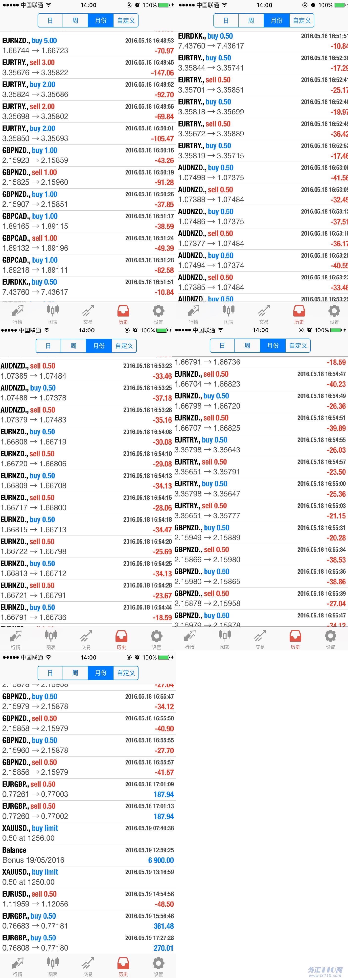Select 月份 month tab in top-left screenshot
This screenshot has width=348, height=980.
pos(100,21)
